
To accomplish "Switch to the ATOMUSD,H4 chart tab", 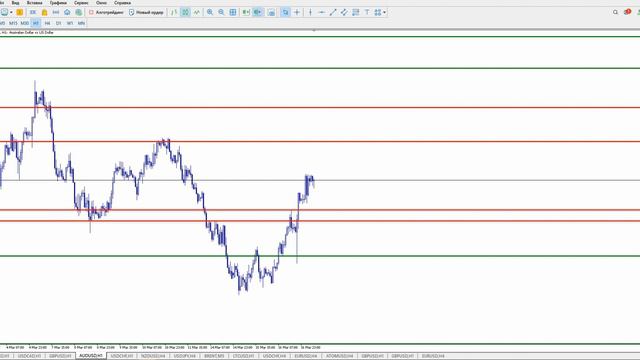I will tap(340, 356).
